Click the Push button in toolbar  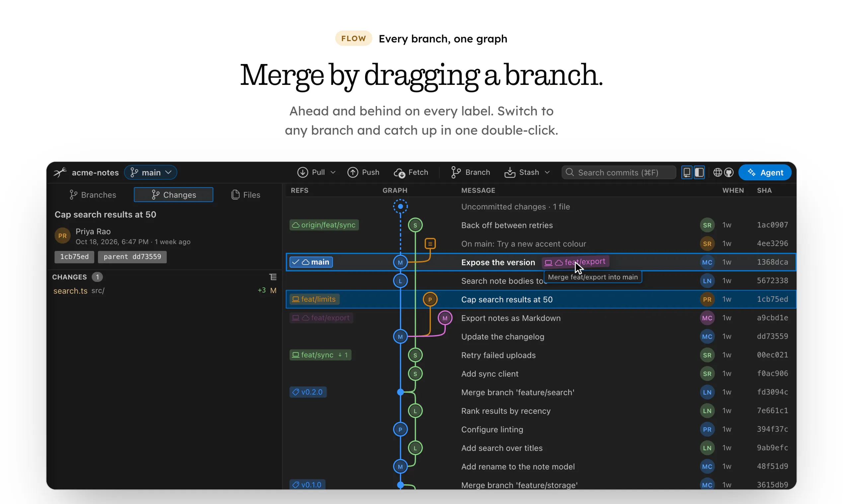pyautogui.click(x=363, y=172)
